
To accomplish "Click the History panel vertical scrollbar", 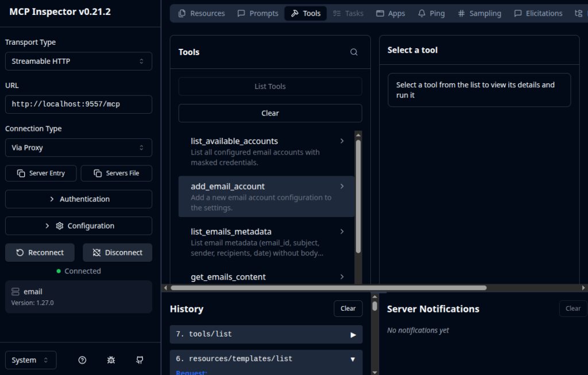I will pos(374,306).
